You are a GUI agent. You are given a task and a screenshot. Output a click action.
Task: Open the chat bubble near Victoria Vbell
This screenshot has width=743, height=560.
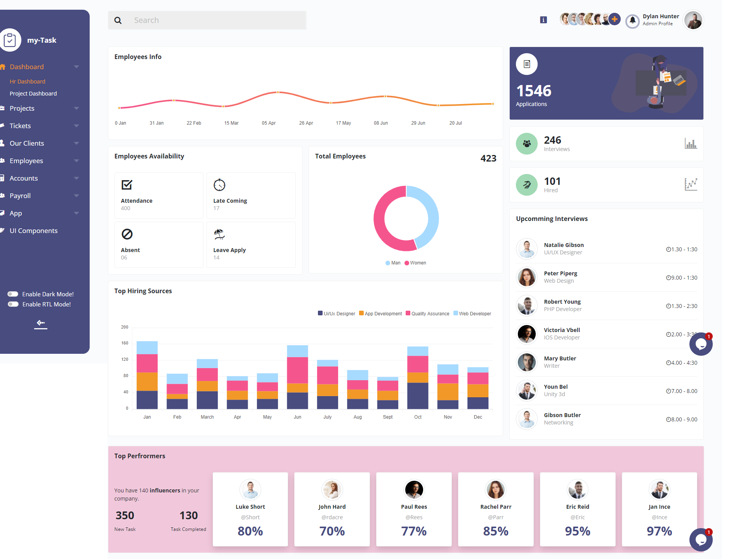pos(701,344)
